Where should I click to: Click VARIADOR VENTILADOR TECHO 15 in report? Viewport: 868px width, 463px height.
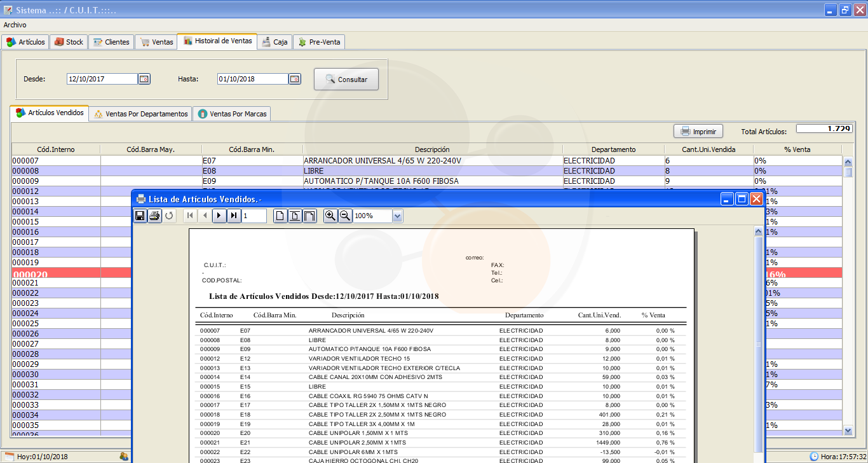[x=359, y=359]
